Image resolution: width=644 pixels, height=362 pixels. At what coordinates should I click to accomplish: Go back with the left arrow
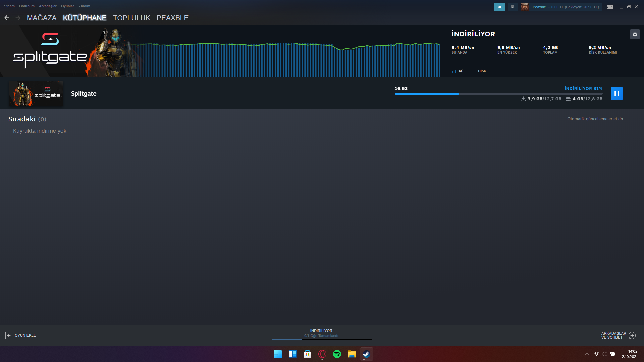[x=7, y=18]
